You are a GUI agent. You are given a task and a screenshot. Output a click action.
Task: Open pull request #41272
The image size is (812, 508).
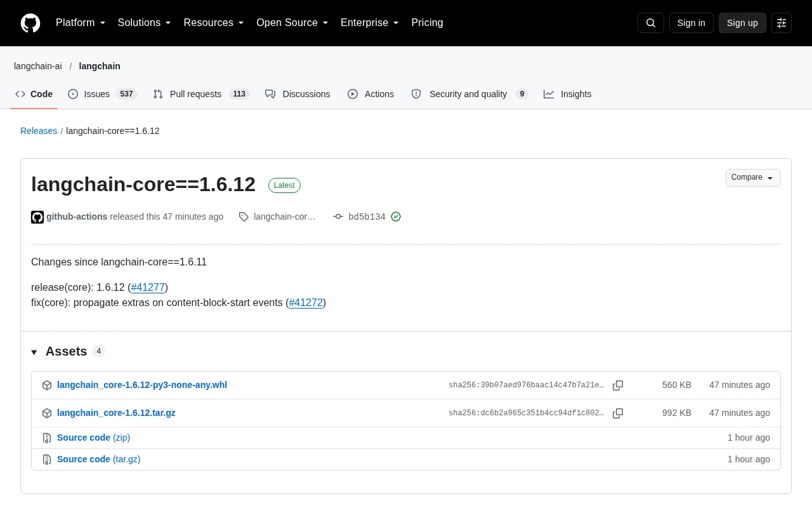(306, 302)
